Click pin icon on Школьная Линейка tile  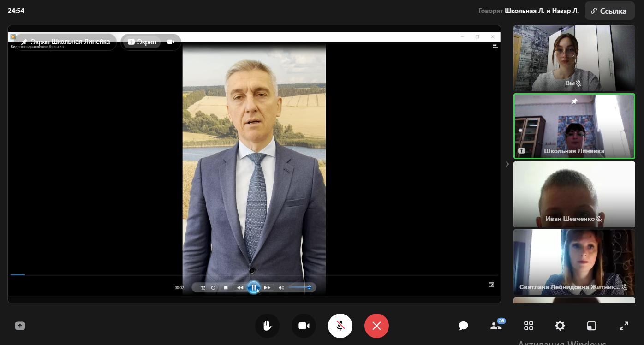tap(574, 101)
